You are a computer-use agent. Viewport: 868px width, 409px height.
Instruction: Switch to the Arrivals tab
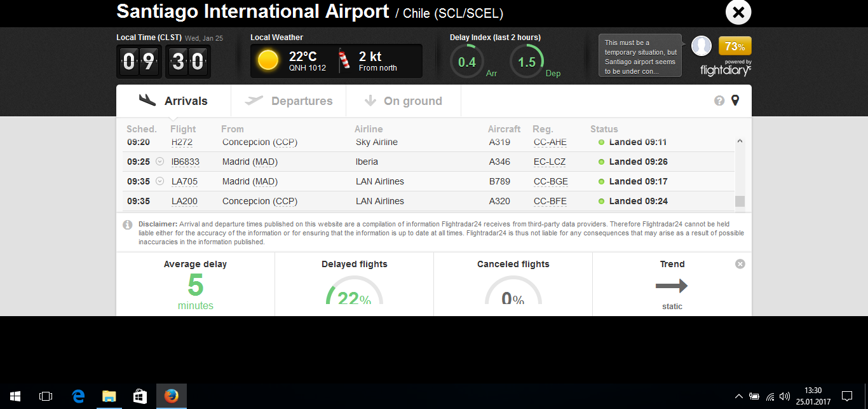(173, 101)
